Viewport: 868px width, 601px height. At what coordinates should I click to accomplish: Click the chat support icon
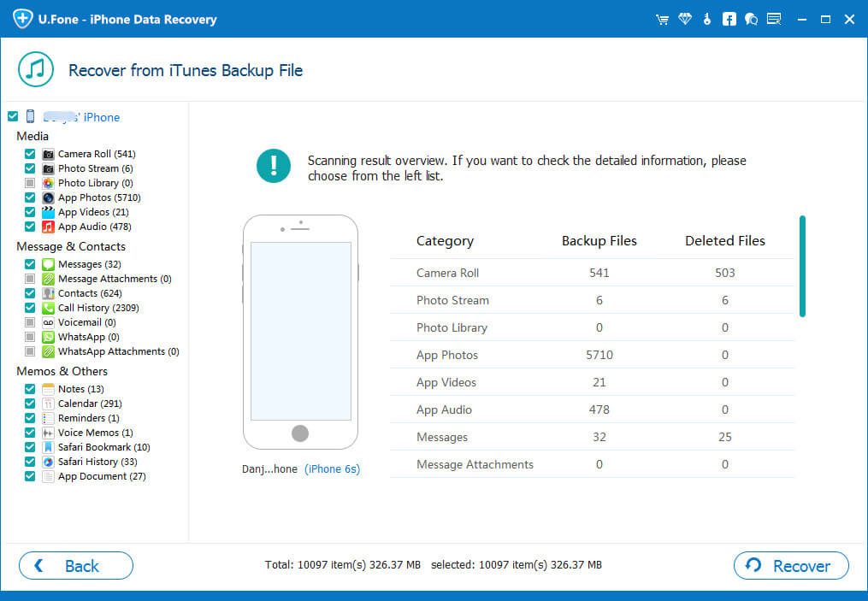point(751,20)
